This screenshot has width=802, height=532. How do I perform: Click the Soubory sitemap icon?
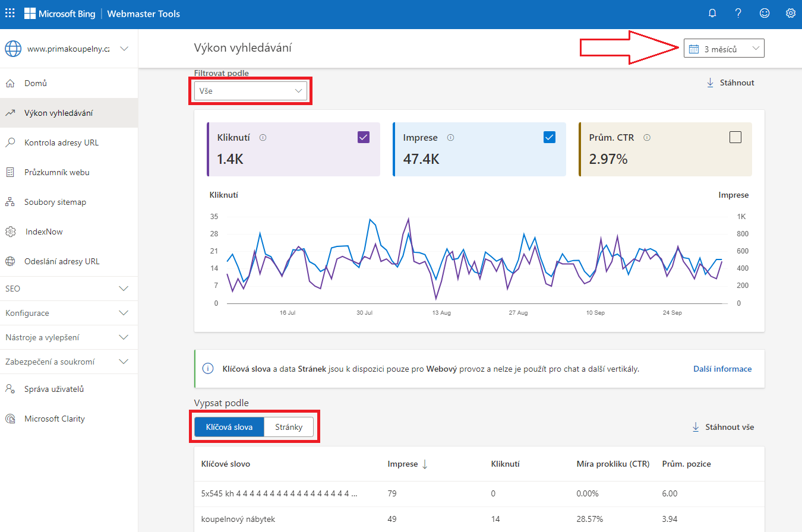10,202
